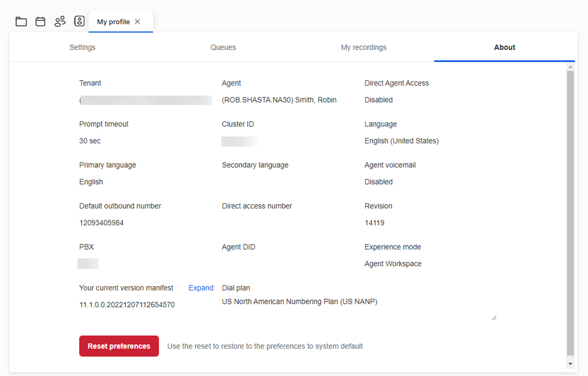Click the Dial plan resize handle
This screenshot has height=376, width=588.
coord(494,318)
